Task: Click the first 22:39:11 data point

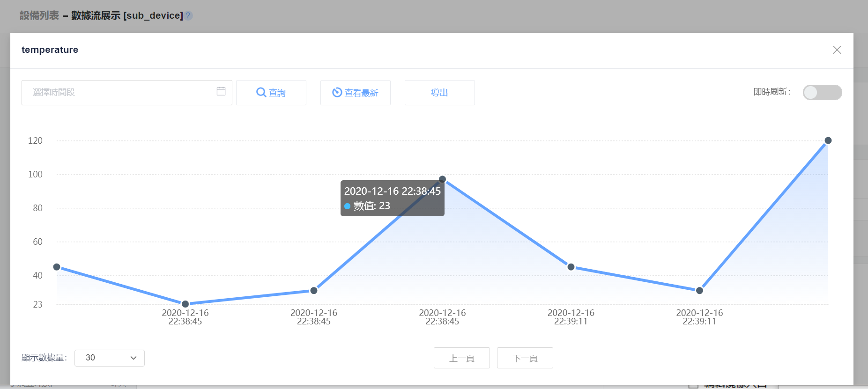Action: coord(571,267)
